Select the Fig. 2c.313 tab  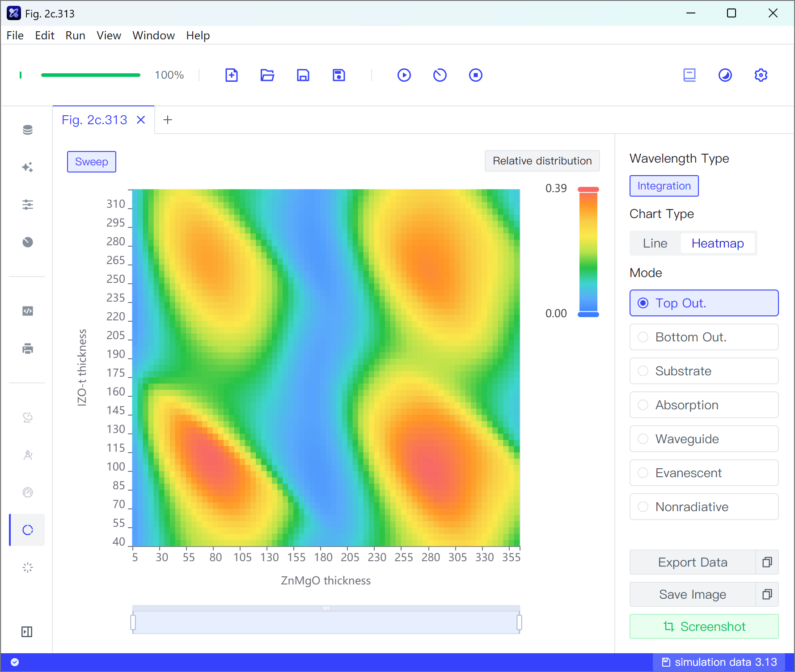[94, 120]
